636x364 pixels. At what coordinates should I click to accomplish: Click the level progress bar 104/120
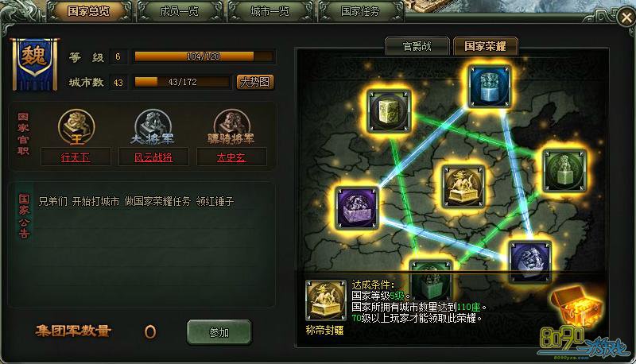point(204,56)
